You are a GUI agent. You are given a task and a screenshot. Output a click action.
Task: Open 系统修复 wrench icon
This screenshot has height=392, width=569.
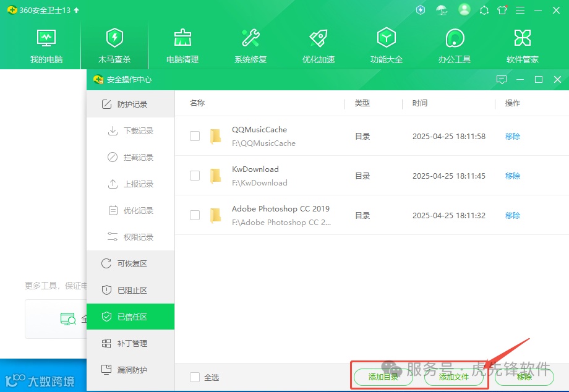[x=250, y=38]
